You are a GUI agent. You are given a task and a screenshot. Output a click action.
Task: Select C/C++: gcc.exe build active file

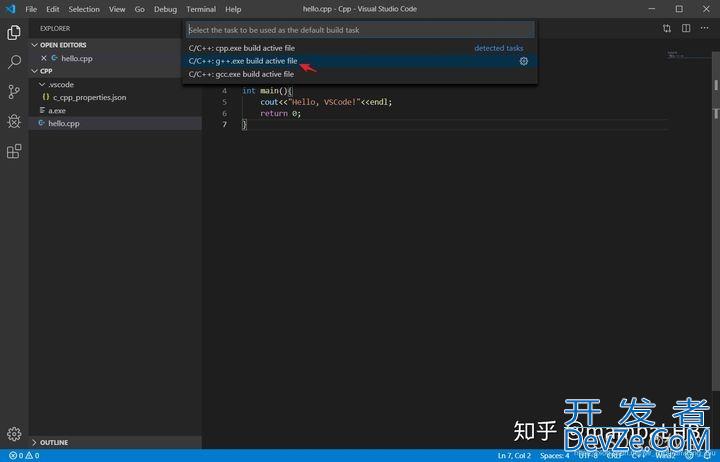click(360, 74)
